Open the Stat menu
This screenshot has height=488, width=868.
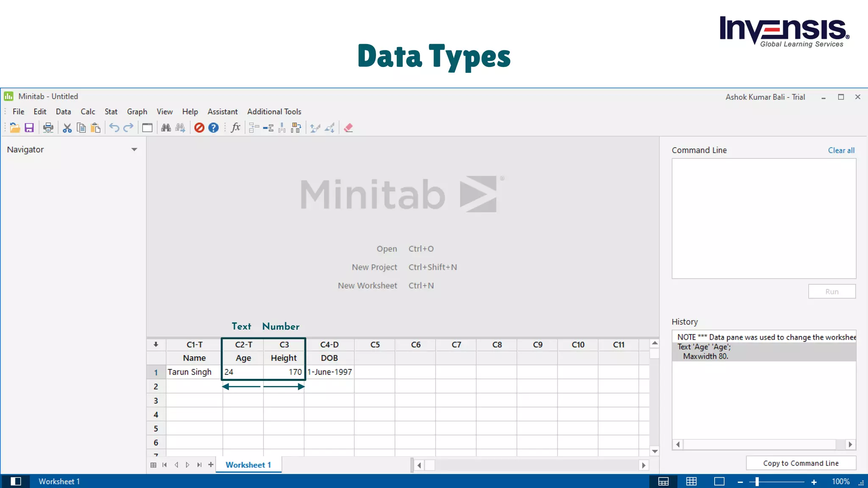[x=111, y=112]
